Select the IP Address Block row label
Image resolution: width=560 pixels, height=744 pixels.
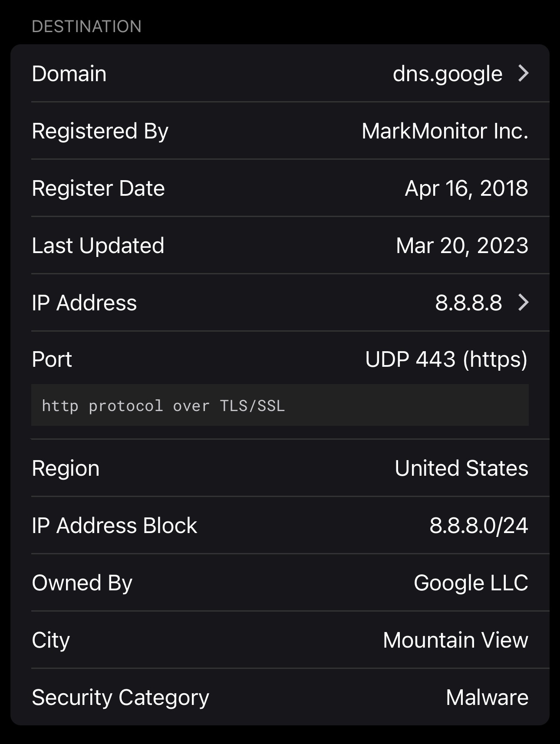point(114,526)
